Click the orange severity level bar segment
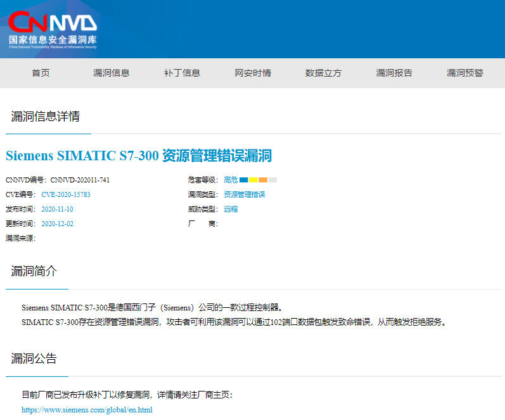This screenshot has height=420, width=505. (263, 180)
